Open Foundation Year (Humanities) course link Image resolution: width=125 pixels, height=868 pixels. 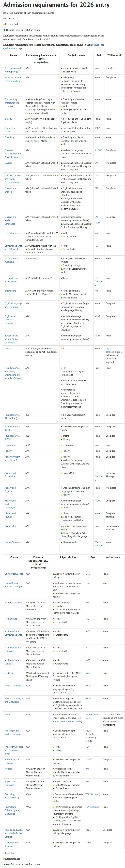(12, 417)
